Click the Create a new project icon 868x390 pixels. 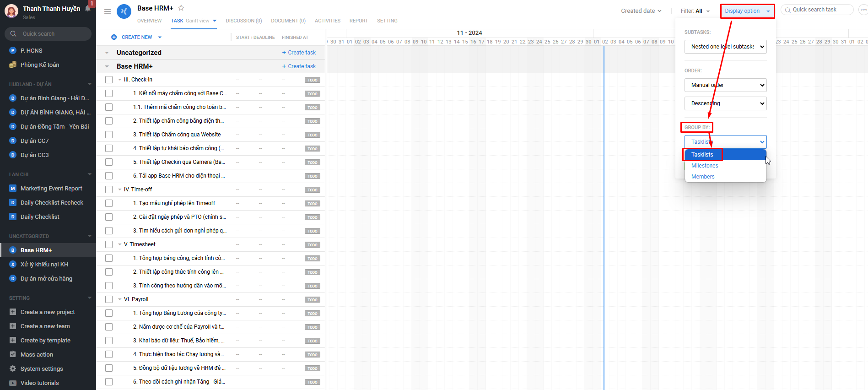coord(13,312)
